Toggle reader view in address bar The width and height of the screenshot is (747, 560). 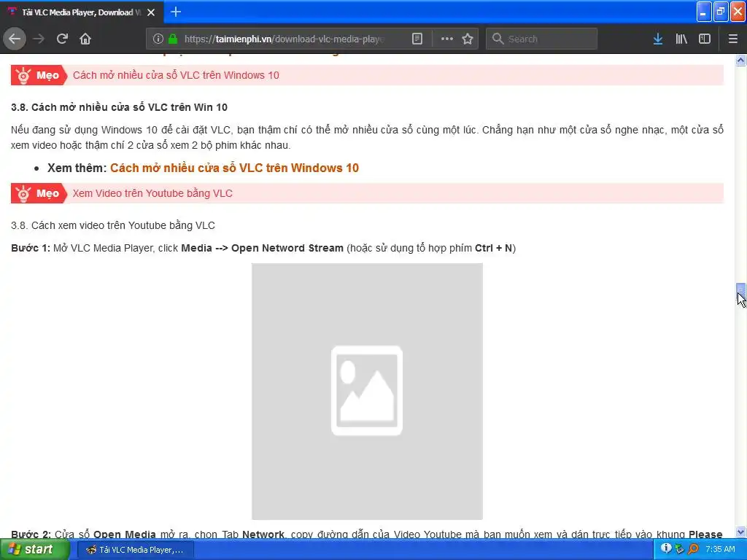pyautogui.click(x=417, y=39)
